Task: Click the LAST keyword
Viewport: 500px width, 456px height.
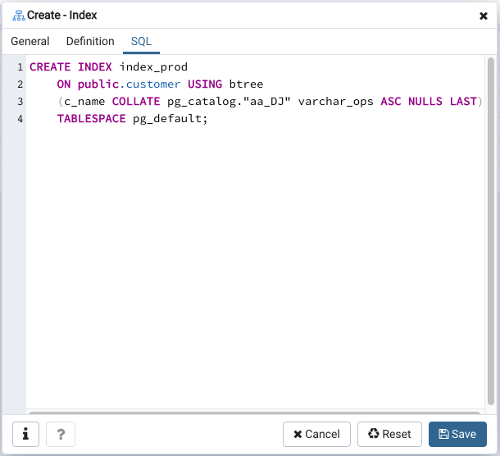Action: pos(463,101)
